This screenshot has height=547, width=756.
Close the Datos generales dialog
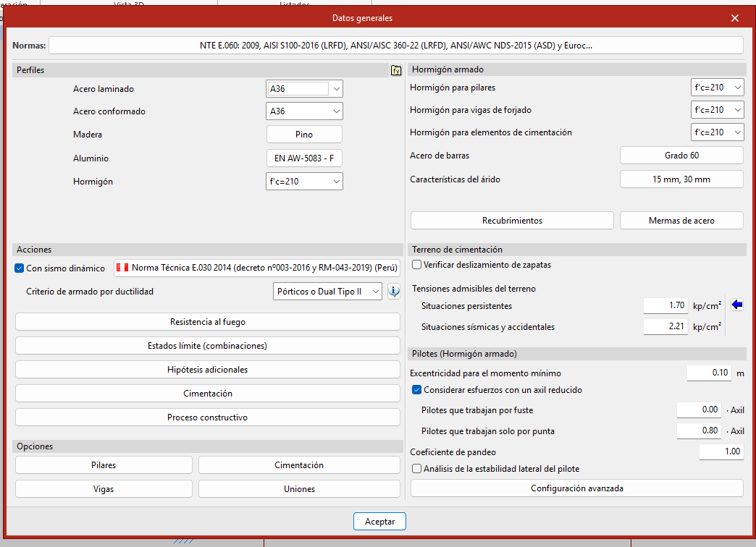click(x=735, y=18)
